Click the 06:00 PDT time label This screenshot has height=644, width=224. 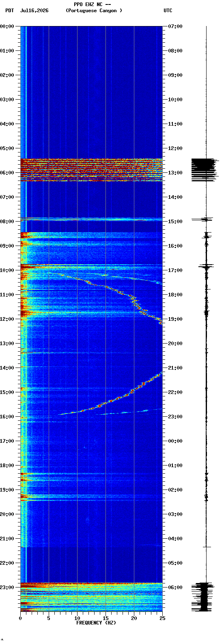(7, 173)
